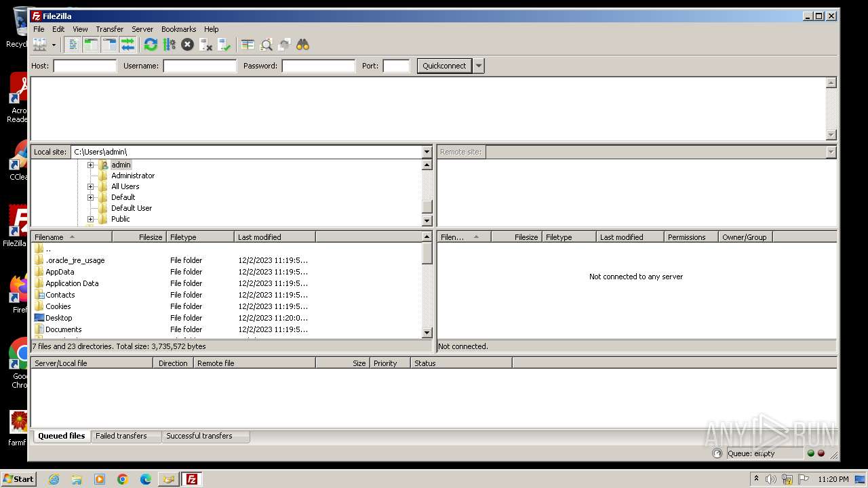The width and height of the screenshot is (868, 488).
Task: Toggle synchronized browsing
Action: pyautogui.click(x=284, y=45)
